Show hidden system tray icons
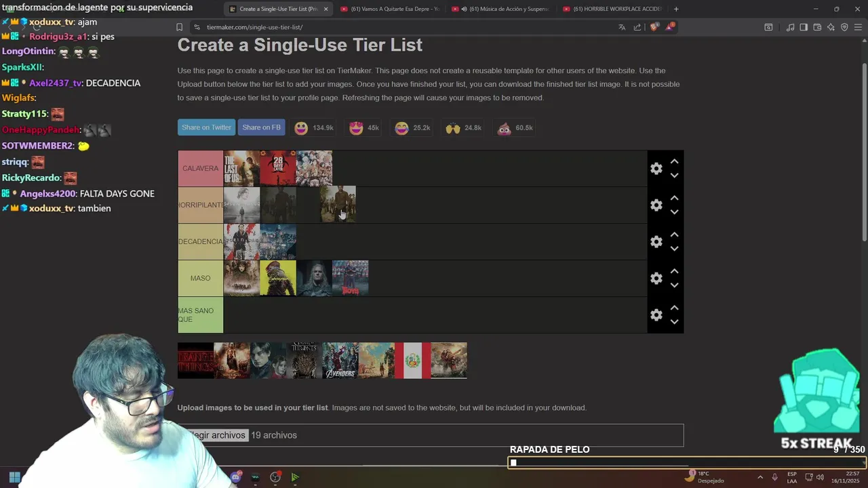This screenshot has width=868, height=488. [x=760, y=477]
